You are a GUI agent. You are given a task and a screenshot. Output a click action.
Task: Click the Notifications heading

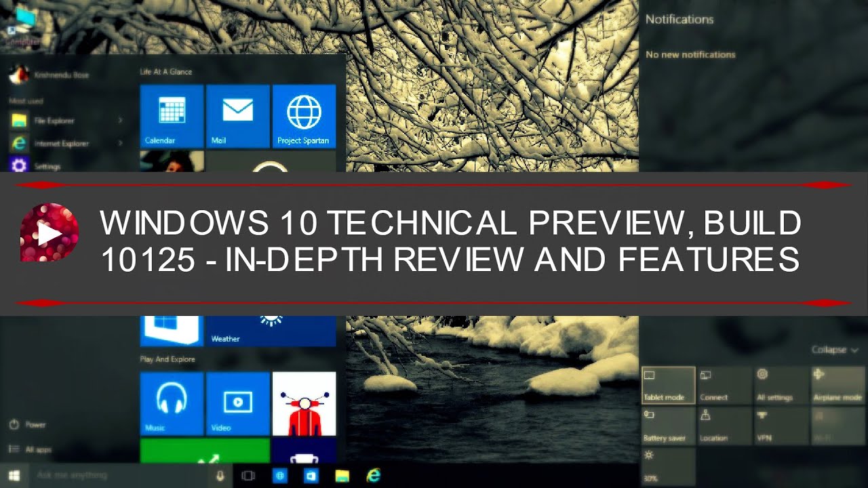point(679,20)
